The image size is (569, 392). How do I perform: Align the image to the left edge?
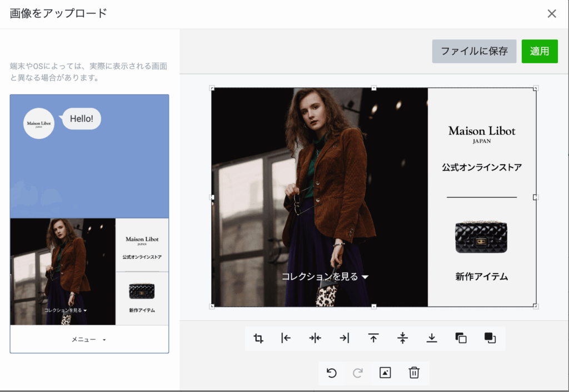pyautogui.click(x=286, y=338)
